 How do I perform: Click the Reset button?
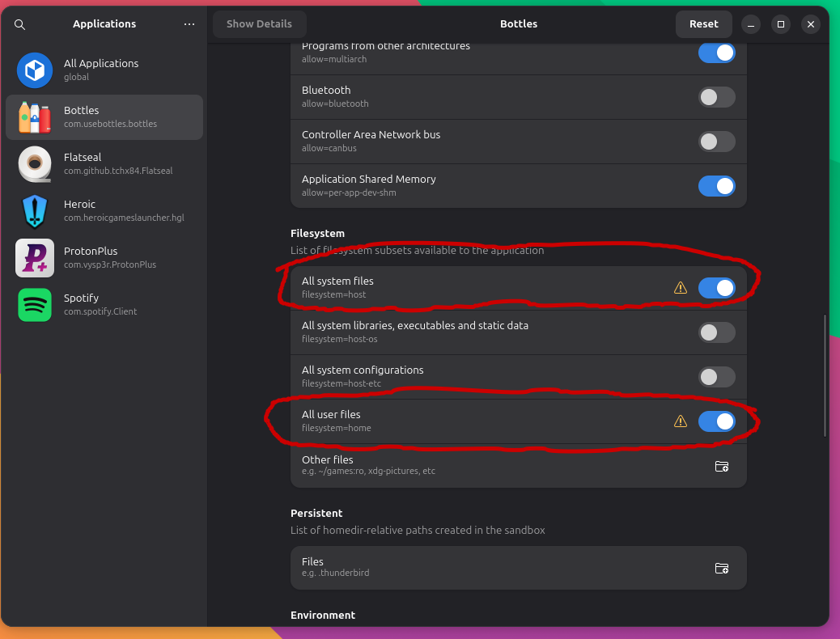click(x=703, y=24)
